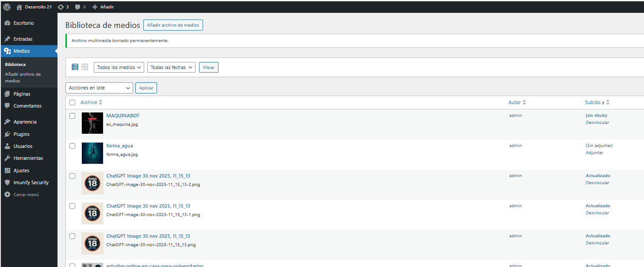Expand the Todas las fechas dropdown

coord(171,67)
